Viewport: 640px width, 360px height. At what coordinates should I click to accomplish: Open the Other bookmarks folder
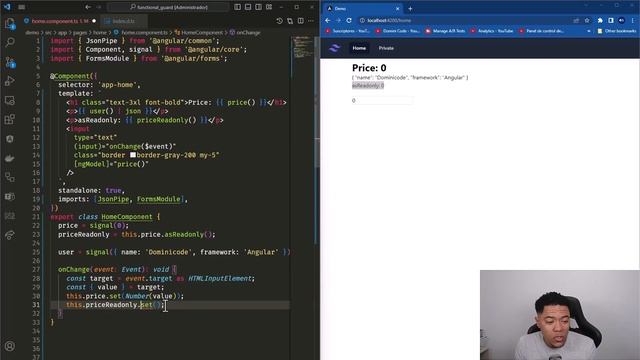tap(616, 31)
